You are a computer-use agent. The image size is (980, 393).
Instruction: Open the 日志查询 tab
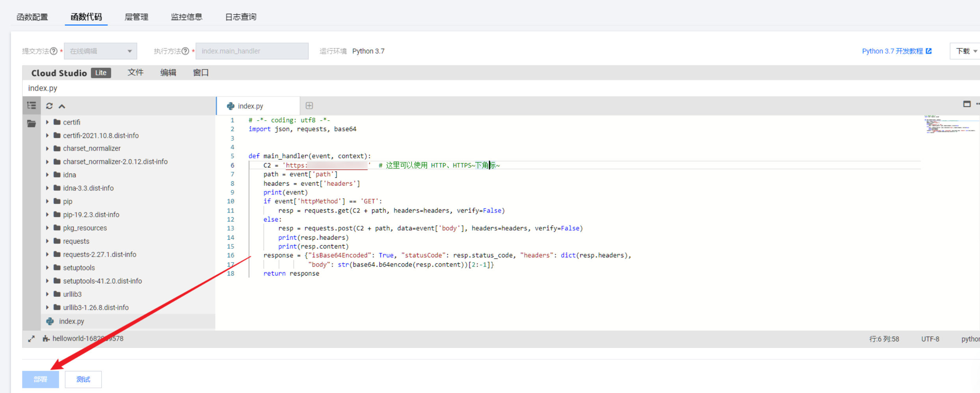click(241, 17)
